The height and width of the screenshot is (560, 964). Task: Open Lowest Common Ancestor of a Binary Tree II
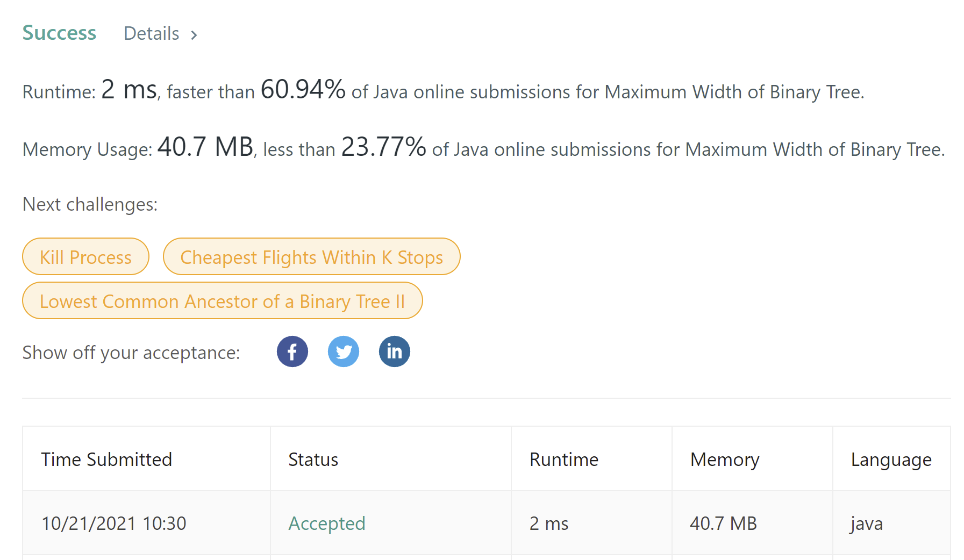(x=222, y=301)
